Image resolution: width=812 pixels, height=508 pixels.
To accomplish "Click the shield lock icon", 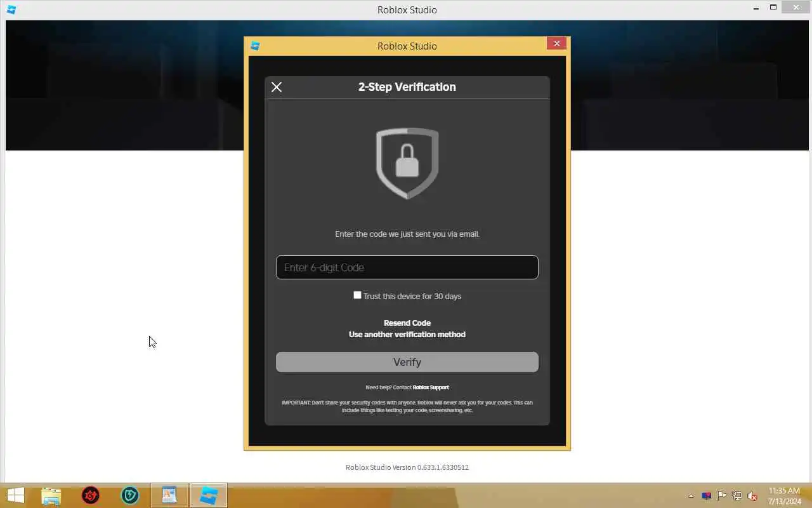I will (407, 163).
